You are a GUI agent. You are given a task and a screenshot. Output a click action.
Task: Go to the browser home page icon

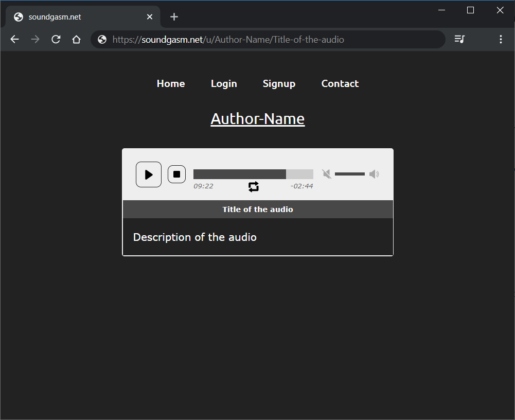76,40
